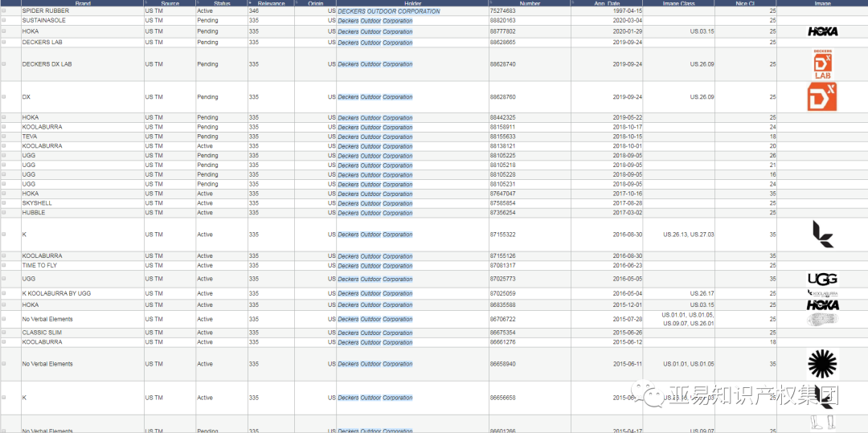Click the relevance value 346
868x433 pixels.
pos(254,11)
